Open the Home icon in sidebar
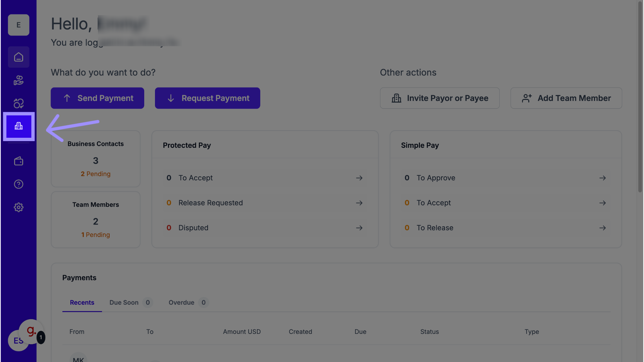 click(18, 57)
